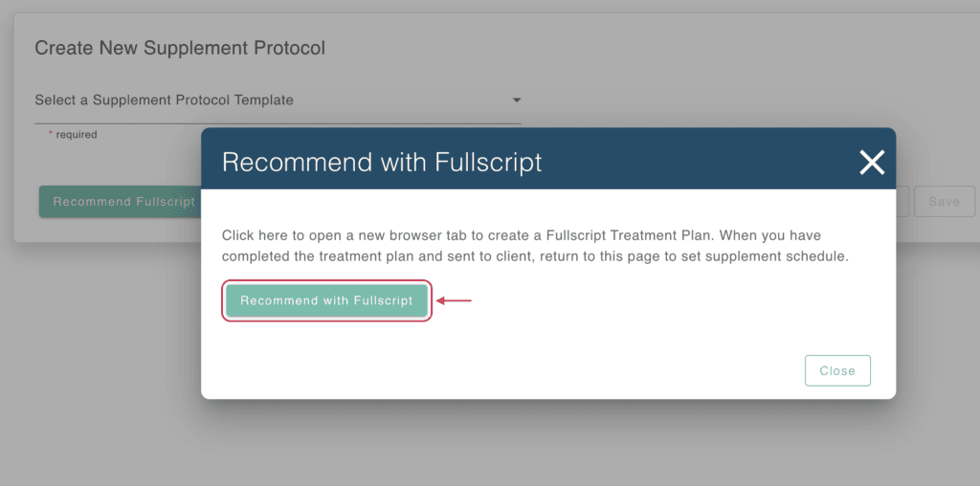
Task: Click the background Recommend Fullscript button
Action: [120, 202]
